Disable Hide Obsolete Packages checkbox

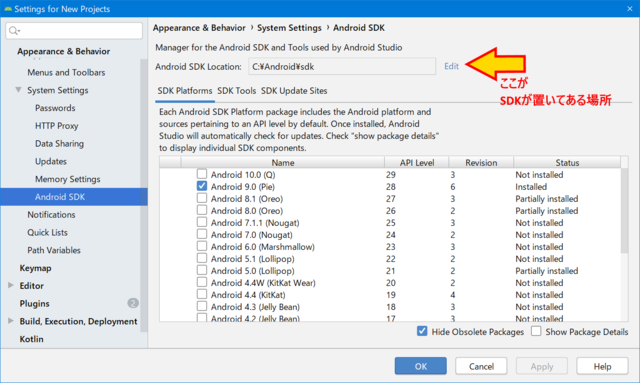(422, 331)
